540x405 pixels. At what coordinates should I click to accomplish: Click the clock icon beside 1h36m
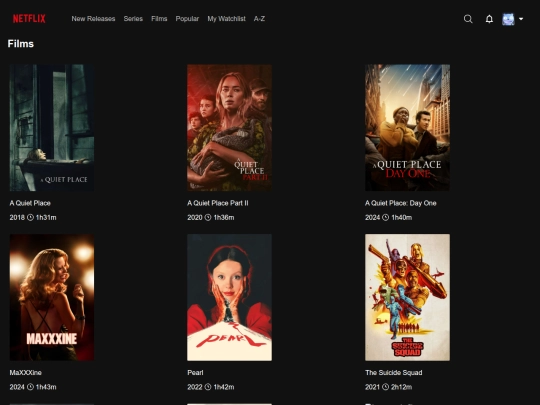[208, 217]
